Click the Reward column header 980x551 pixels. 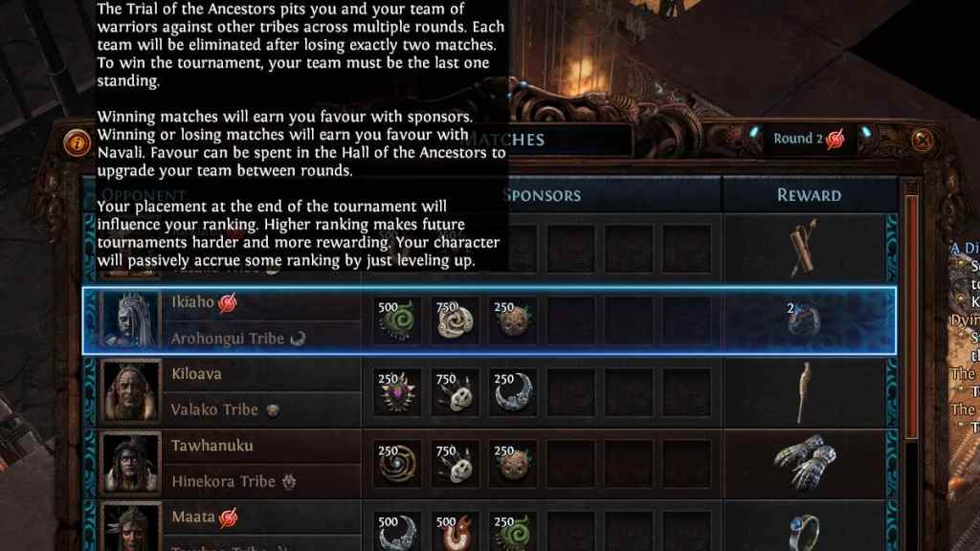coord(809,195)
